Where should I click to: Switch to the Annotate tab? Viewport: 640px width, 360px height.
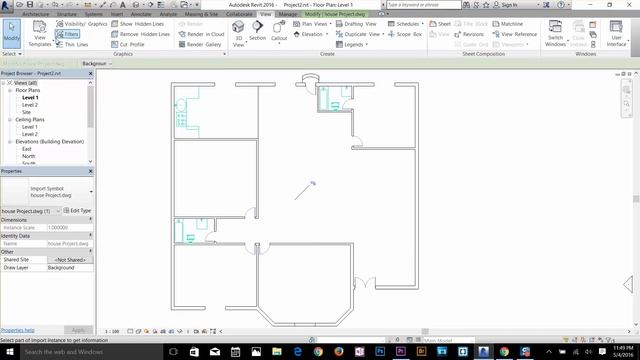pos(141,14)
